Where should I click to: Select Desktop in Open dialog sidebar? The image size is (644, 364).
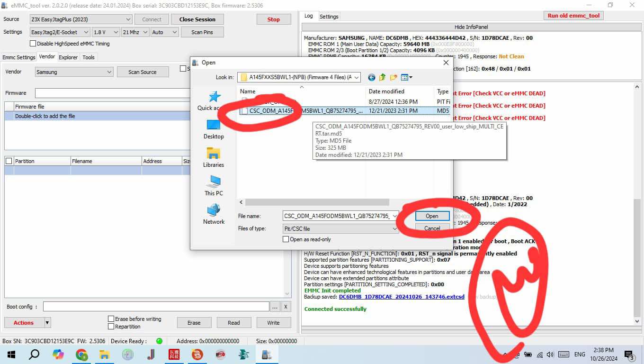(x=214, y=129)
